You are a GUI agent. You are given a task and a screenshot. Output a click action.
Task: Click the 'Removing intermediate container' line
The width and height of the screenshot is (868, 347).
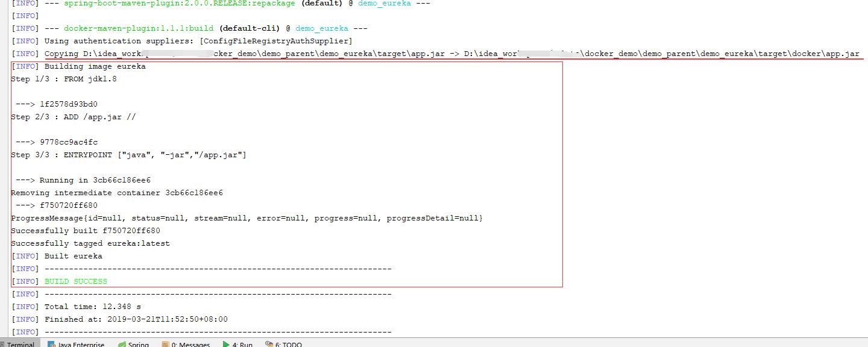coord(117,193)
